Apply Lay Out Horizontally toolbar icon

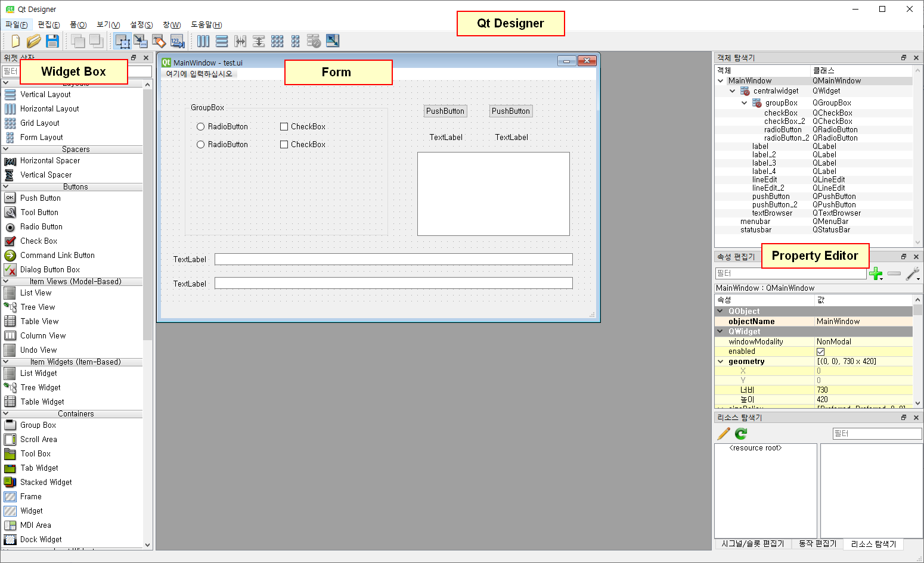(x=203, y=41)
